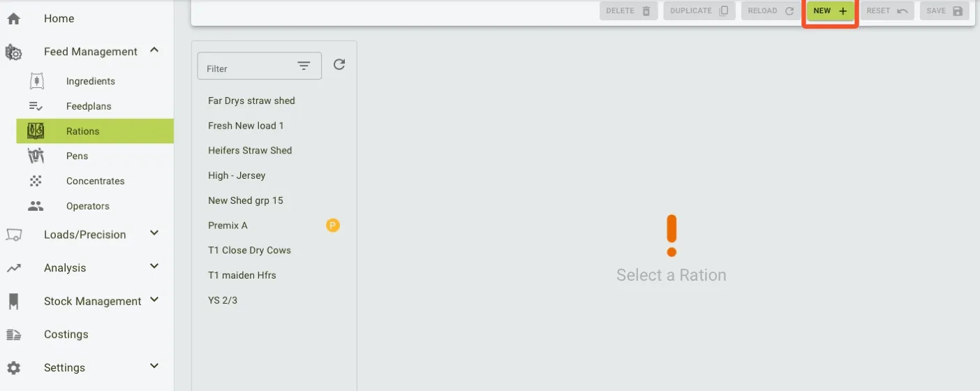The width and height of the screenshot is (980, 391).
Task: Expand the Stock Management menu
Action: (154, 300)
